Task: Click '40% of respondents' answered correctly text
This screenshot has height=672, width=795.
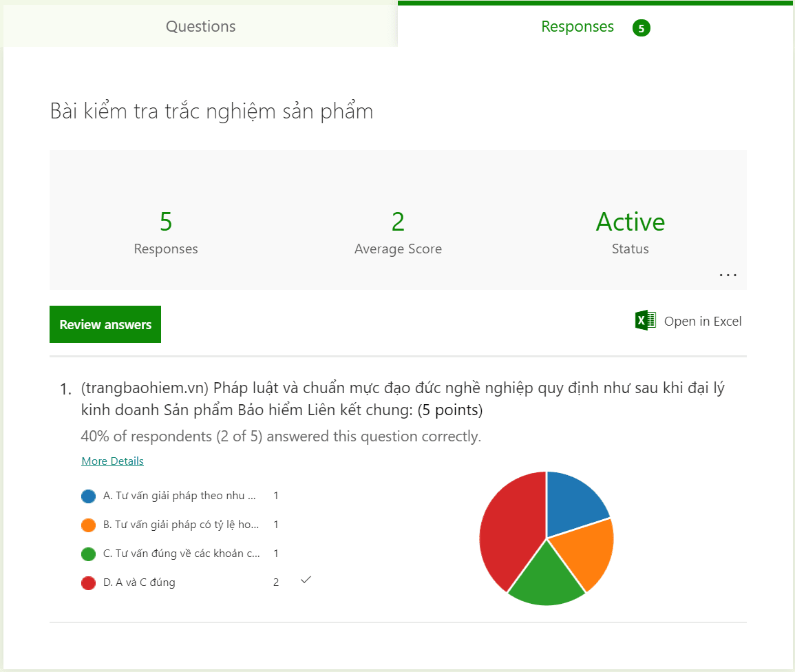Action: (281, 436)
